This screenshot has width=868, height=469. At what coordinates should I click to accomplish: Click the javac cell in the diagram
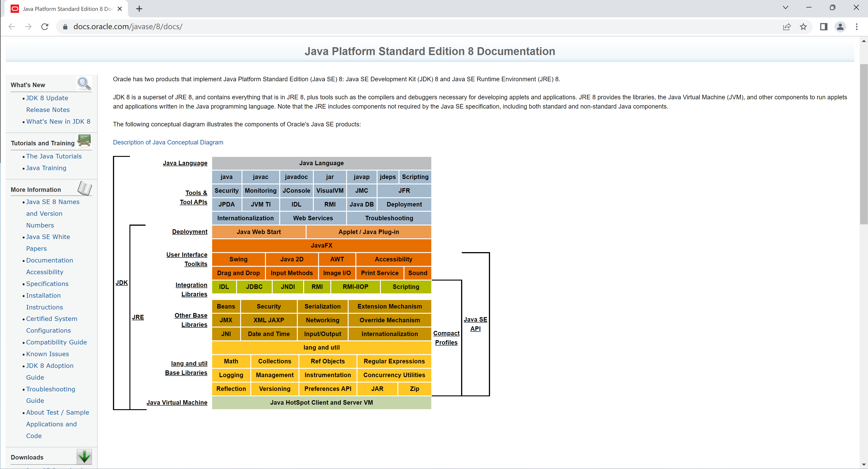pos(261,177)
